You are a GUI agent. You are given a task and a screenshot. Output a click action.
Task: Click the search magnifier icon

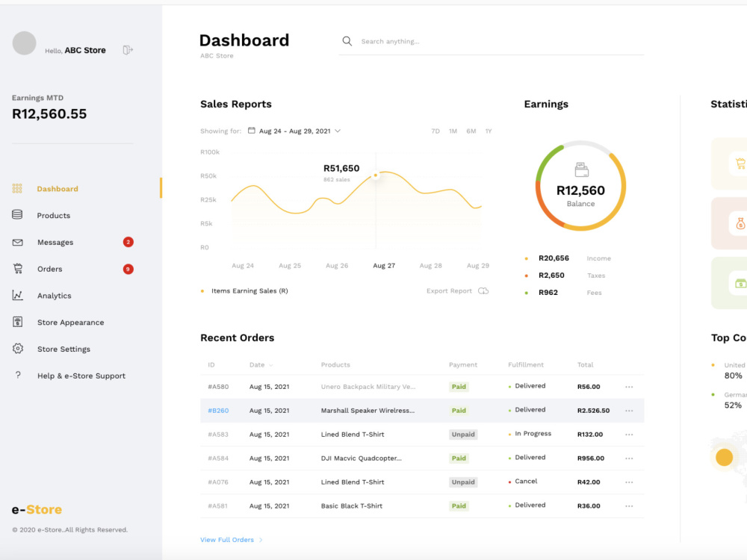(x=347, y=41)
